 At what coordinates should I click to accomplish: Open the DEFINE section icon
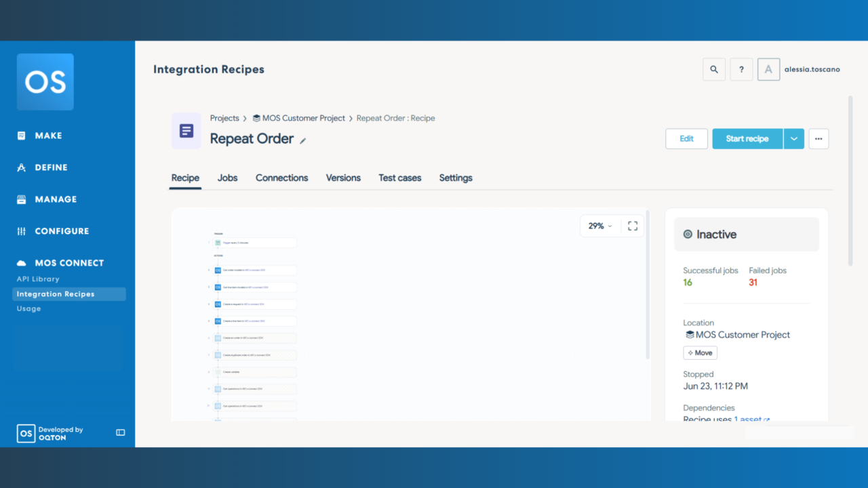pos(22,167)
